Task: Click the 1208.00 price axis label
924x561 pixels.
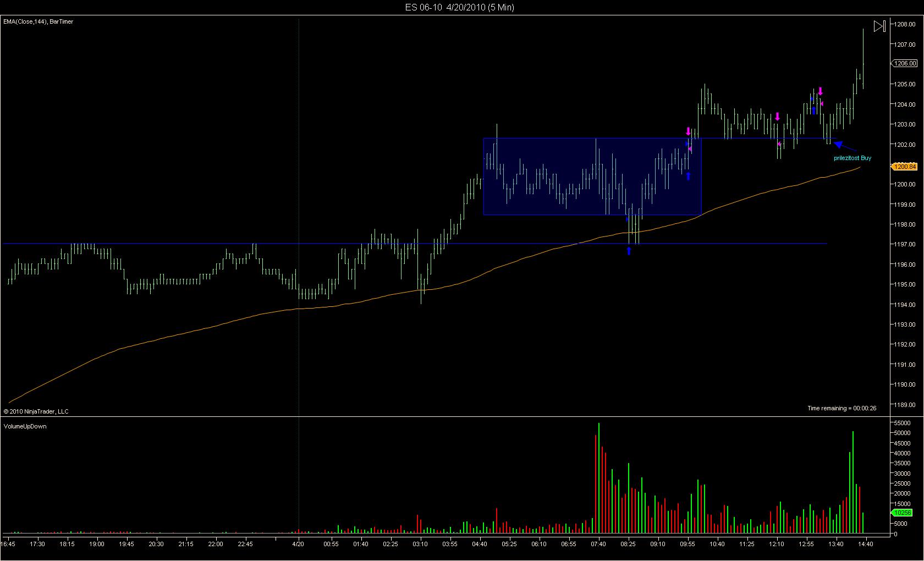Action: 905,24
